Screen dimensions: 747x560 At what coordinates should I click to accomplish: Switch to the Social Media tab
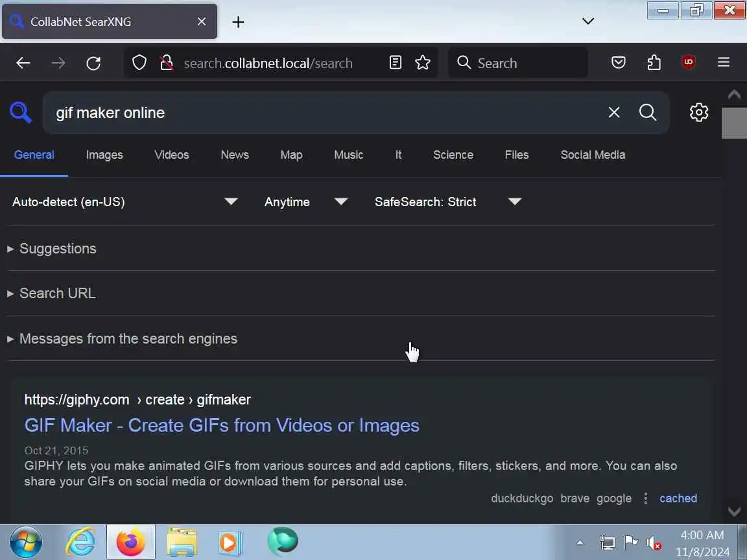pos(593,155)
